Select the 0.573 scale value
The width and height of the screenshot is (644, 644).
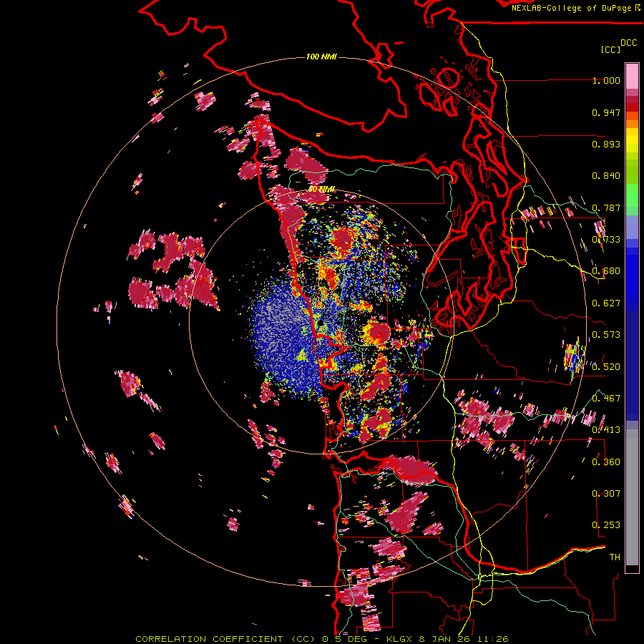pos(606,335)
